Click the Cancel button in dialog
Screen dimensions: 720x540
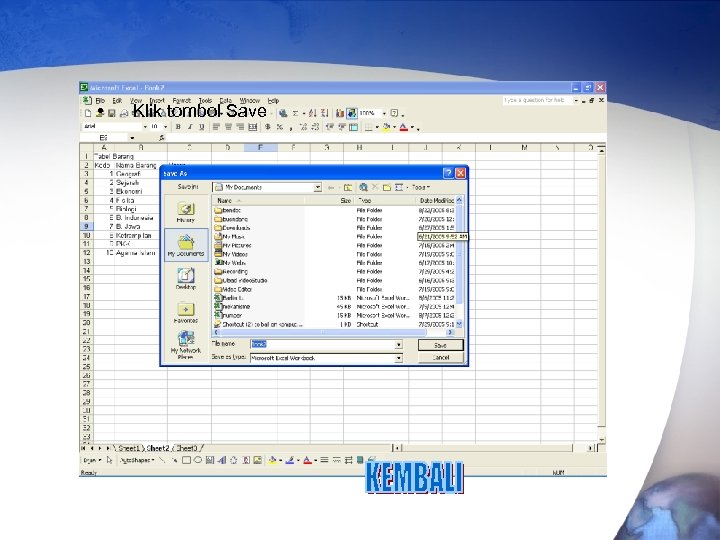click(440, 357)
